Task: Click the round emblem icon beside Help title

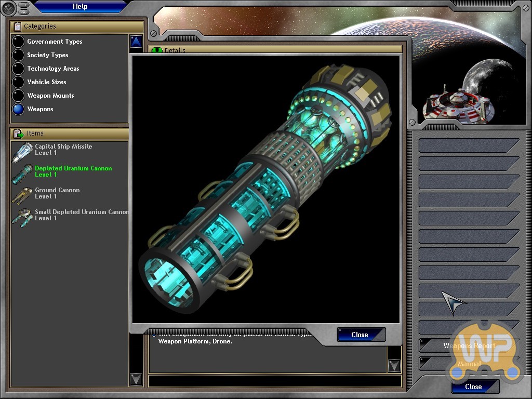Action: (9, 8)
